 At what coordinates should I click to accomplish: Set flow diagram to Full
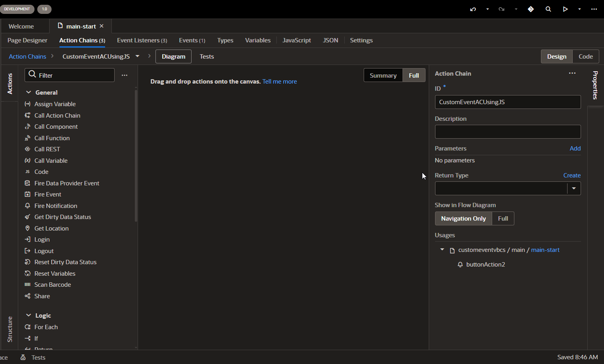click(503, 219)
